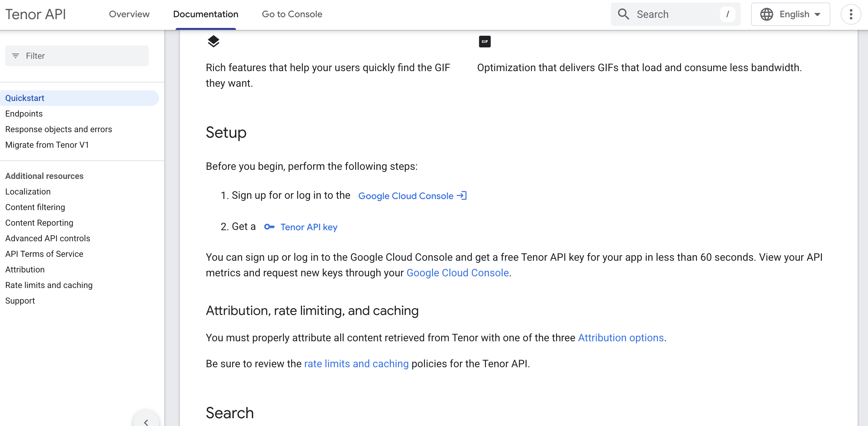Focus the Filter input field
Image resolution: width=868 pixels, height=426 pixels.
(x=77, y=56)
